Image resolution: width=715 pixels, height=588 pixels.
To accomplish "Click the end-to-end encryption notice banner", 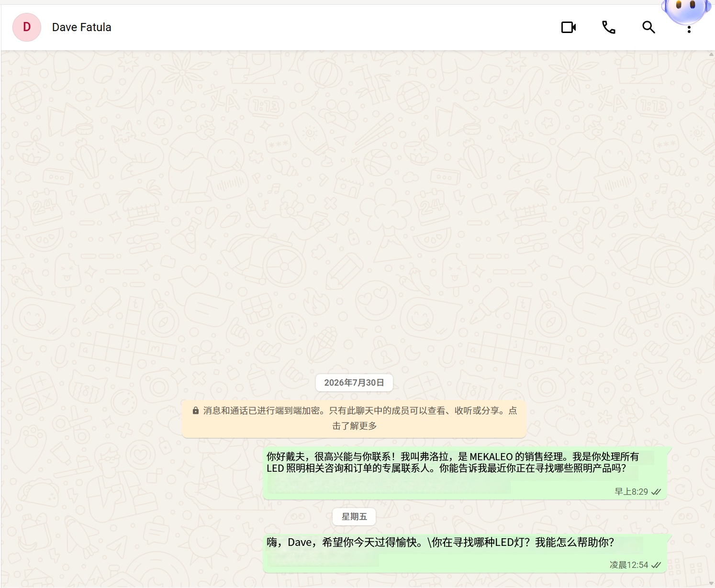I will 354,419.
